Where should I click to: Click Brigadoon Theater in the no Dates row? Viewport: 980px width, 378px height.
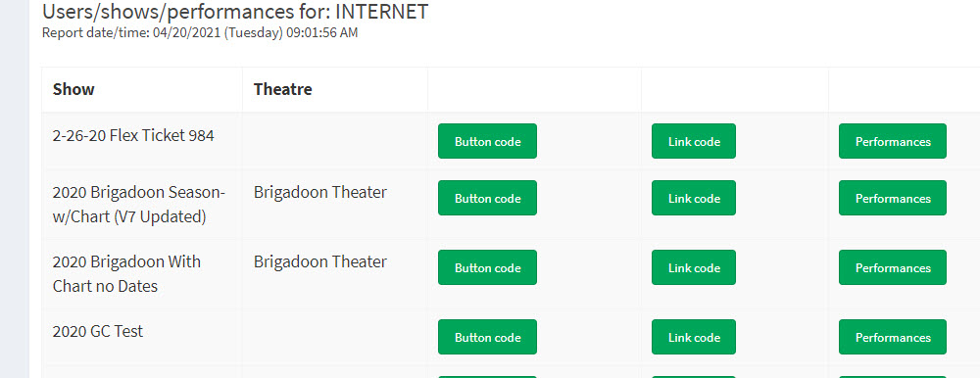click(320, 261)
